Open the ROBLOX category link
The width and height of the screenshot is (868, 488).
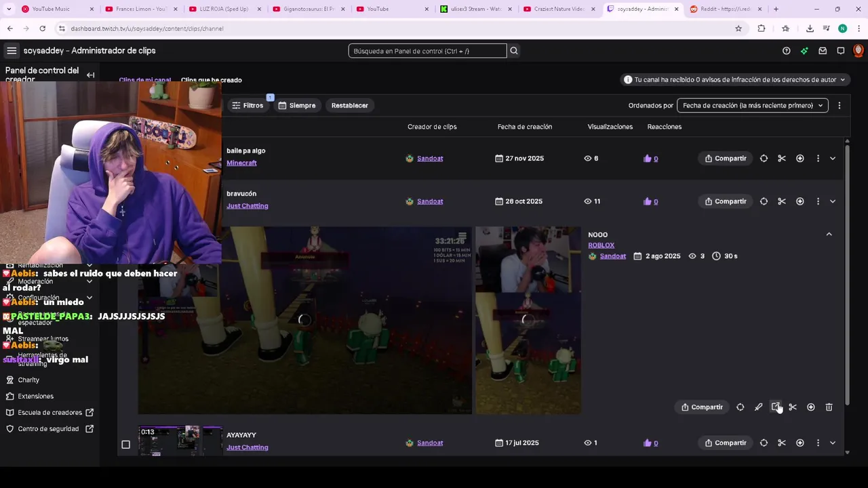pyautogui.click(x=601, y=245)
